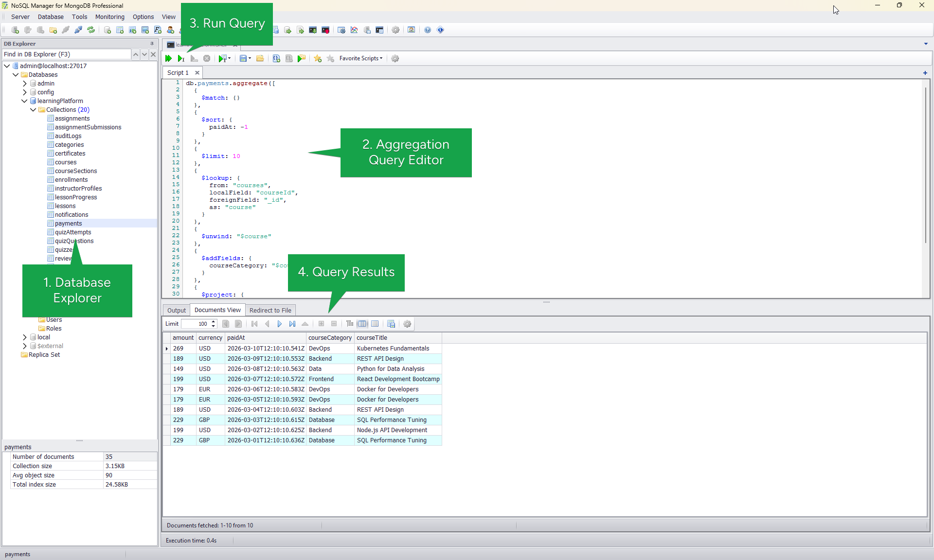Click the Connect plug icon in main toolbar

(x=78, y=30)
